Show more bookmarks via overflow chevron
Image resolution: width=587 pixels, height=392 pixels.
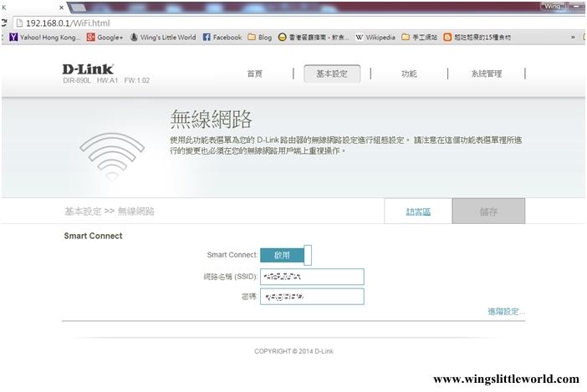(572, 38)
